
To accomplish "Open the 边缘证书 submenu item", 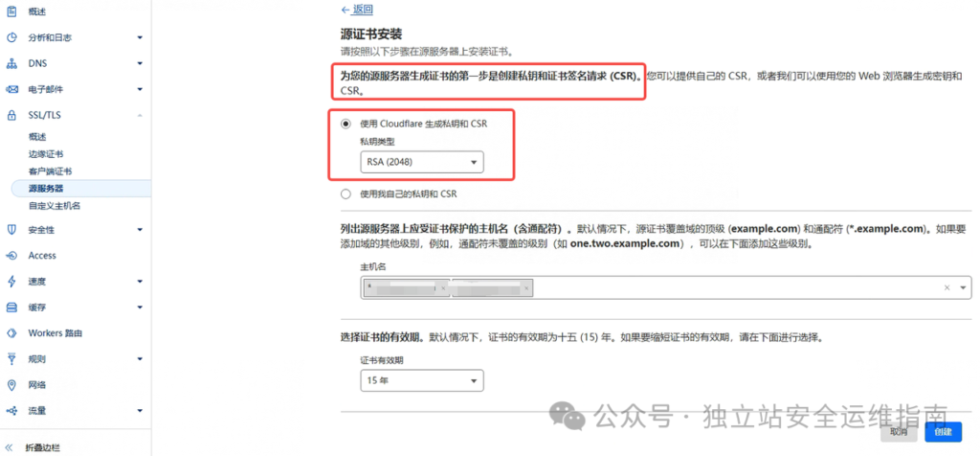I will pos(46,154).
